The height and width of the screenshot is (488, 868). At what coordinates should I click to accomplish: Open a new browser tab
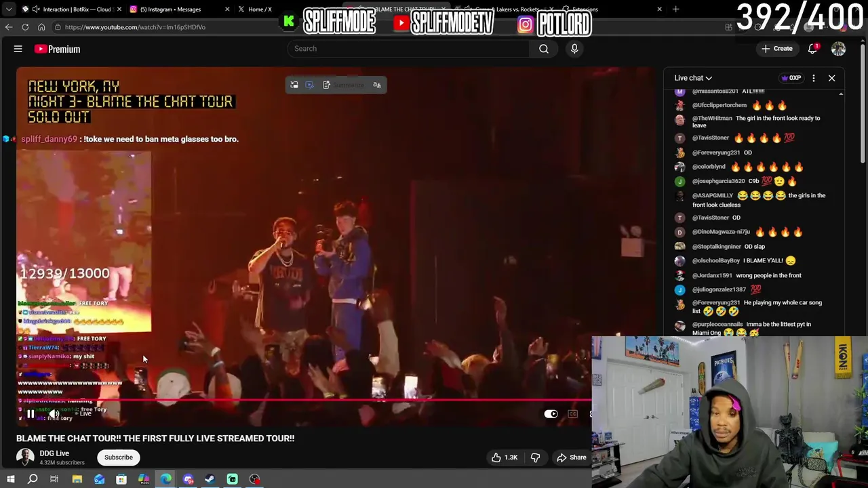(x=675, y=9)
